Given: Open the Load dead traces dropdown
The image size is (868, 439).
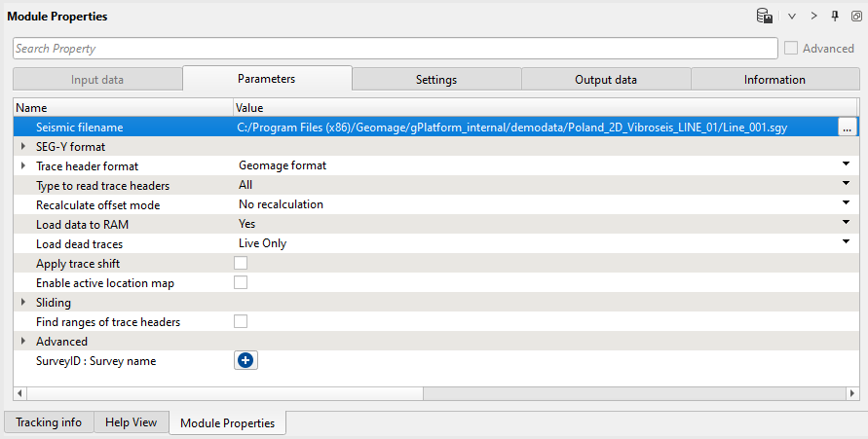Looking at the screenshot, I should (x=847, y=243).
